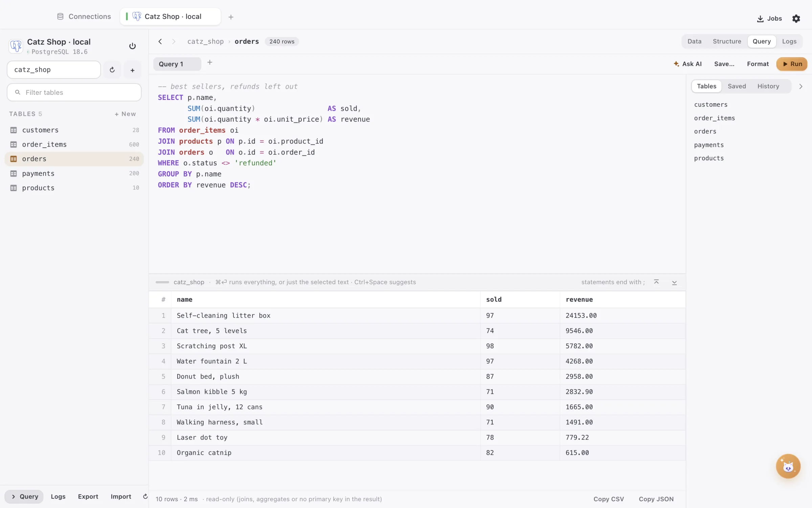Open the settings gear
Screen dimensions: 812x508
tap(796, 19)
